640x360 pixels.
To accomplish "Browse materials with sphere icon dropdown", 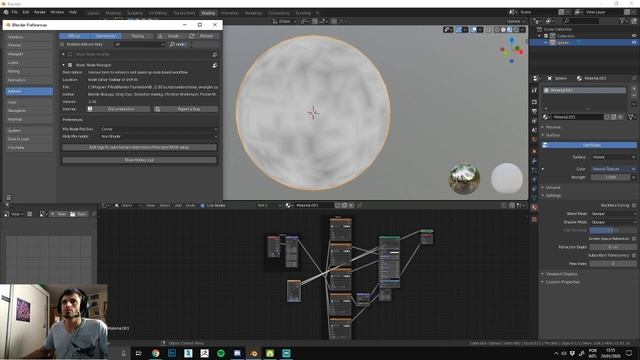I will coord(546,117).
